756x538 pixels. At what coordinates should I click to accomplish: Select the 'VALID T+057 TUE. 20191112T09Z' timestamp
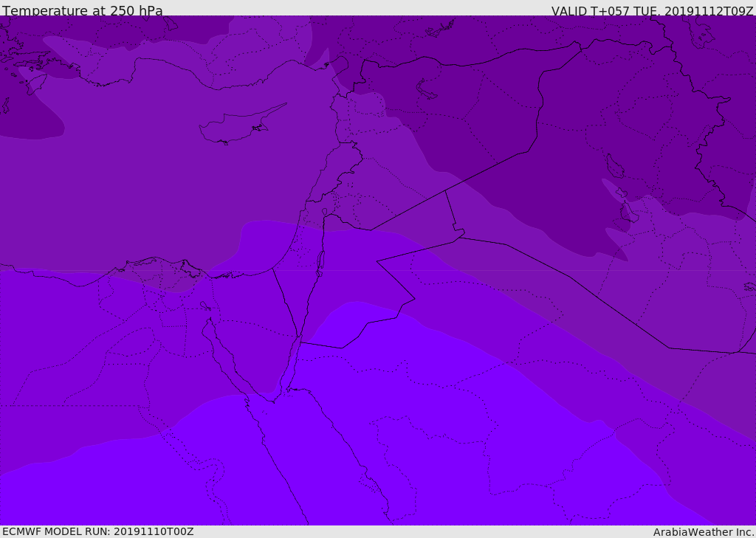tap(653, 11)
